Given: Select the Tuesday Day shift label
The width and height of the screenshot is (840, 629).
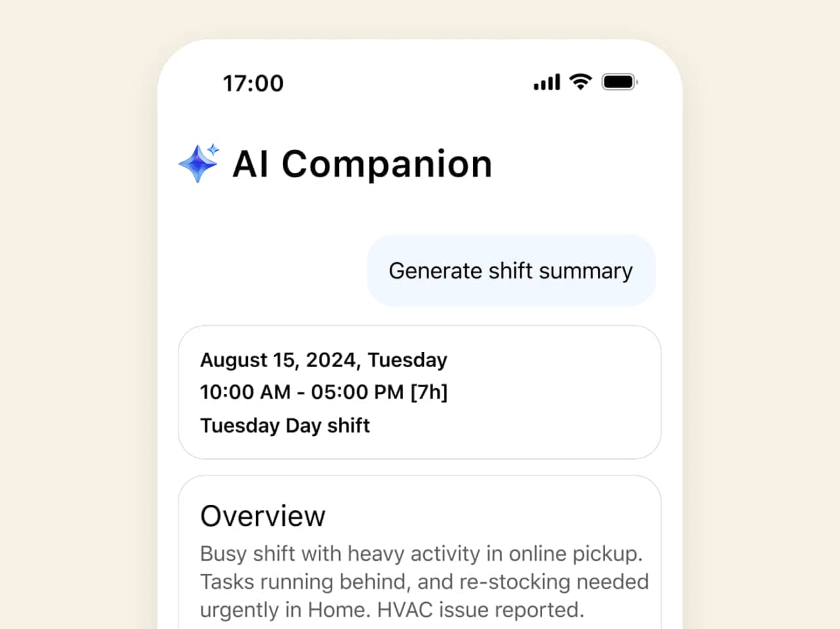Looking at the screenshot, I should click(285, 425).
